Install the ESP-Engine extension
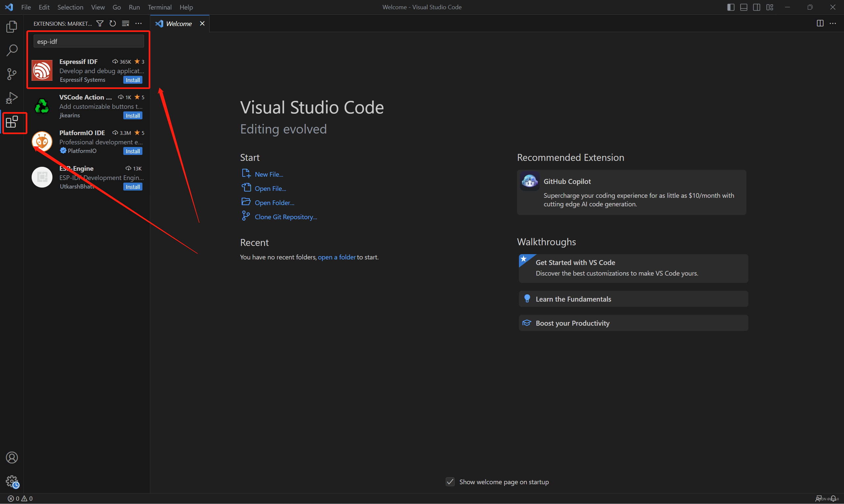The image size is (844, 504). tap(133, 187)
